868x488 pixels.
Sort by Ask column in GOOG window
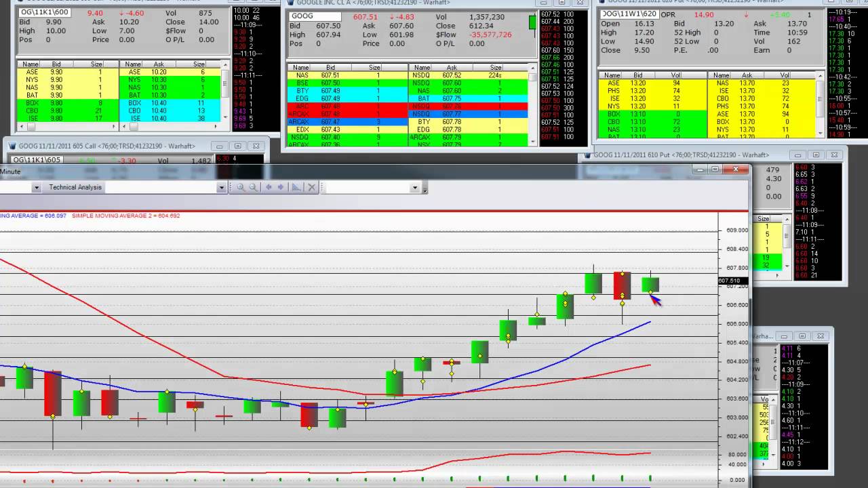452,68
